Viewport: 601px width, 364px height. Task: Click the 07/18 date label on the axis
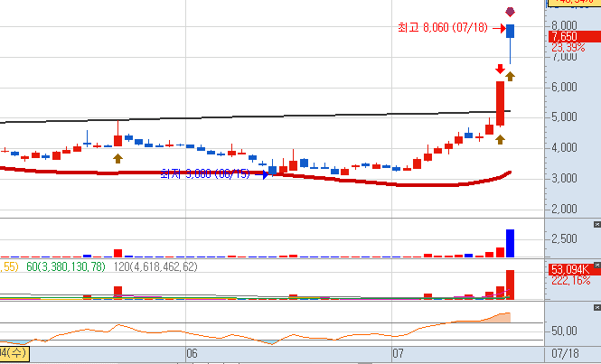tap(566, 353)
